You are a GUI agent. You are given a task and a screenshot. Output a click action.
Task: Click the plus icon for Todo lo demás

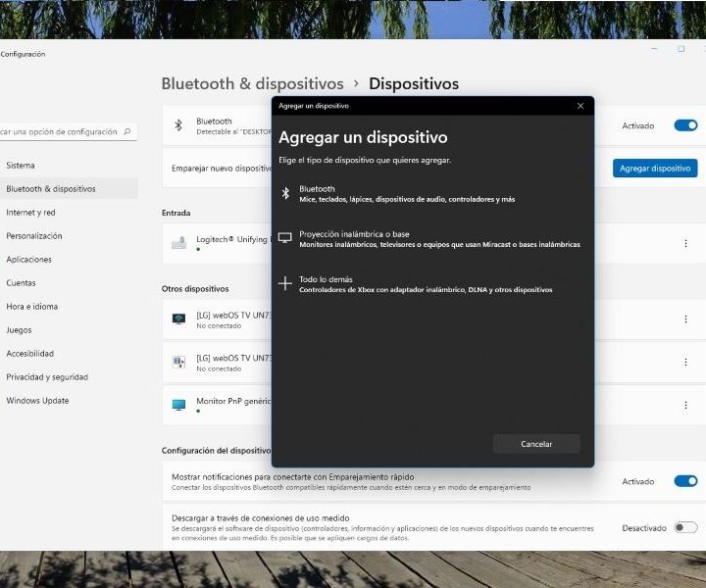(x=285, y=283)
